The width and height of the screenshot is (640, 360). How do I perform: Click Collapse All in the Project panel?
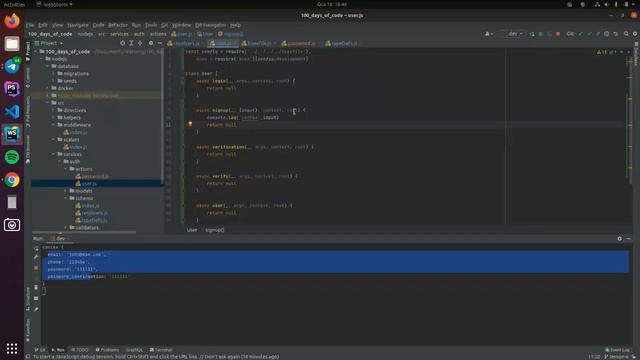(x=140, y=43)
